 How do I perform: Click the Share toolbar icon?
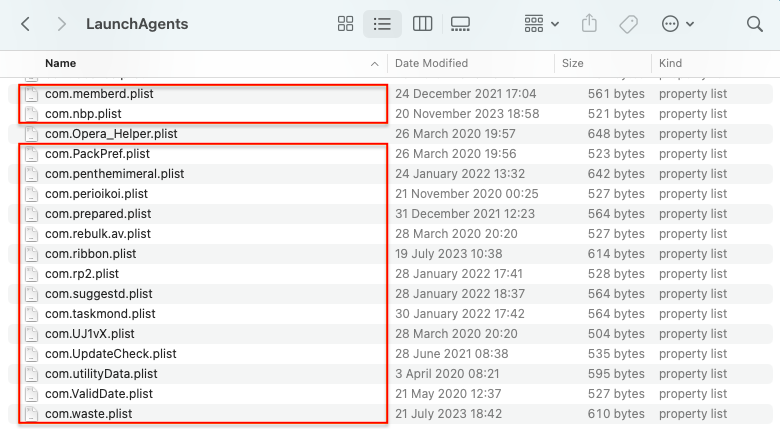589,23
